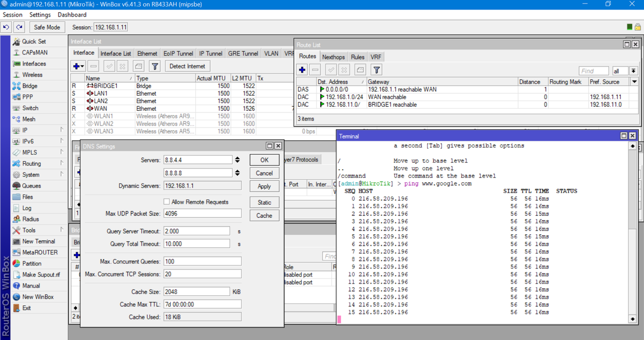Open Quick Set from the sidebar
The height and width of the screenshot is (340, 644).
(34, 41)
